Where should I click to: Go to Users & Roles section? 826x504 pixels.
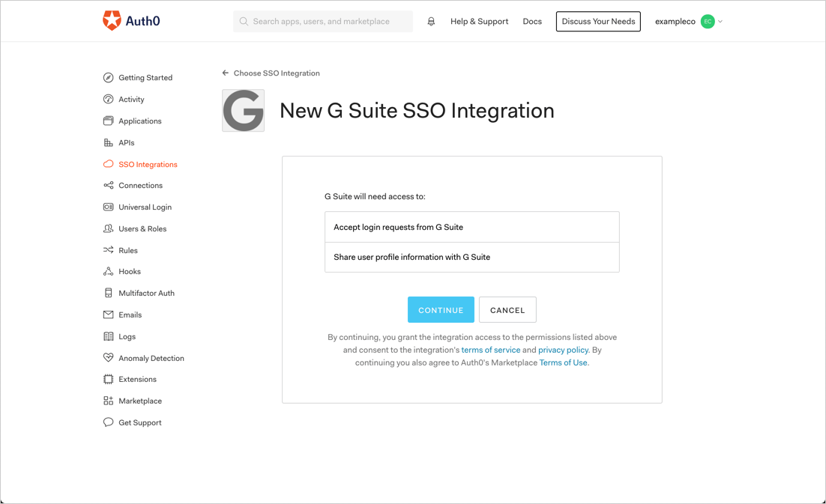tap(142, 229)
